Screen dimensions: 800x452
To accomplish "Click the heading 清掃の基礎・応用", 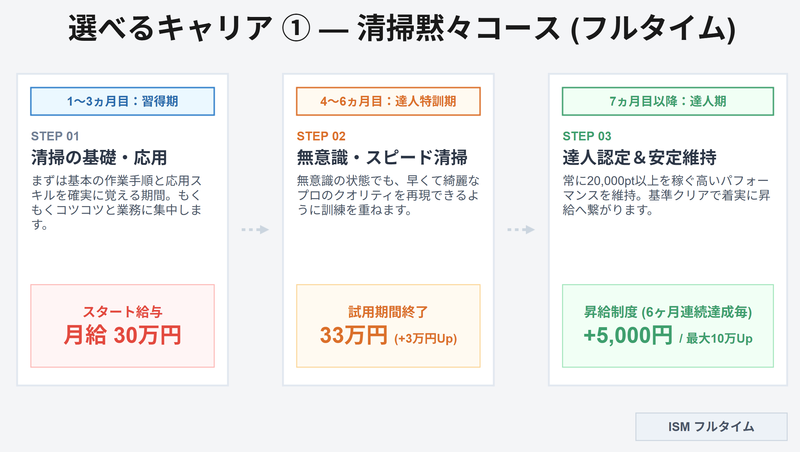I will pyautogui.click(x=99, y=158).
